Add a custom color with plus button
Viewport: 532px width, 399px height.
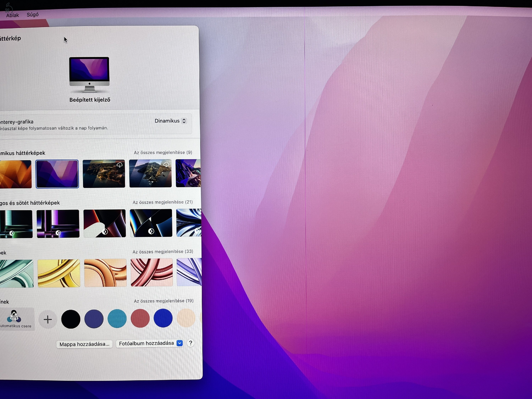48,319
